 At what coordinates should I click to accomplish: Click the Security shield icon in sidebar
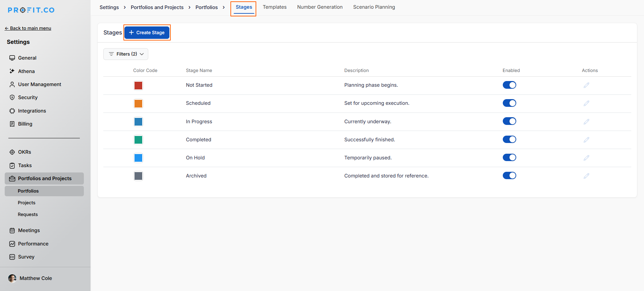pyautogui.click(x=12, y=97)
